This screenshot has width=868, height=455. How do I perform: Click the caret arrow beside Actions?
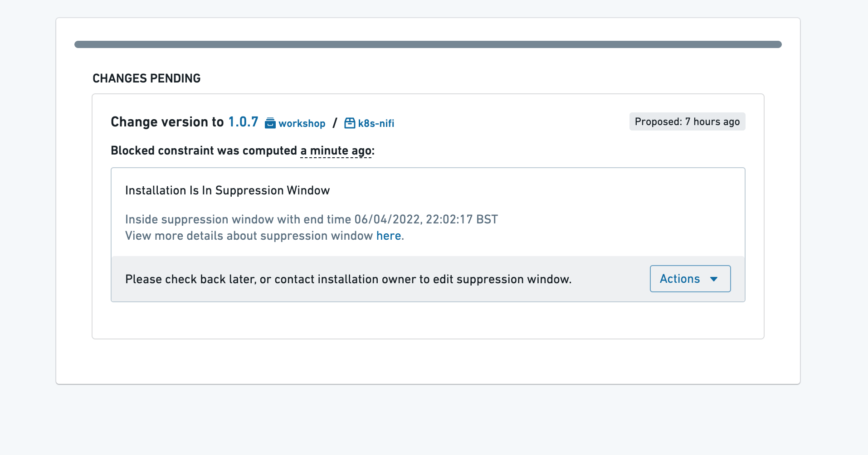[714, 279]
